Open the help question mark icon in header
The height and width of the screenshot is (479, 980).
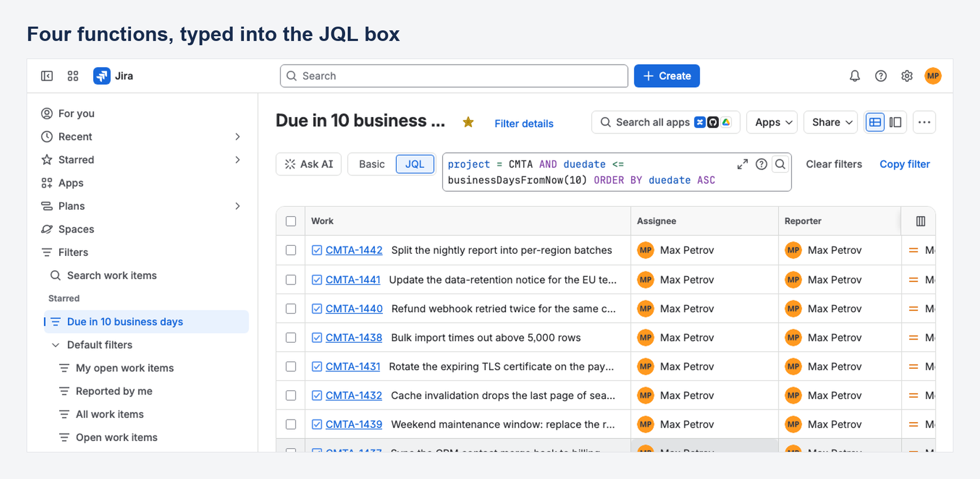881,76
